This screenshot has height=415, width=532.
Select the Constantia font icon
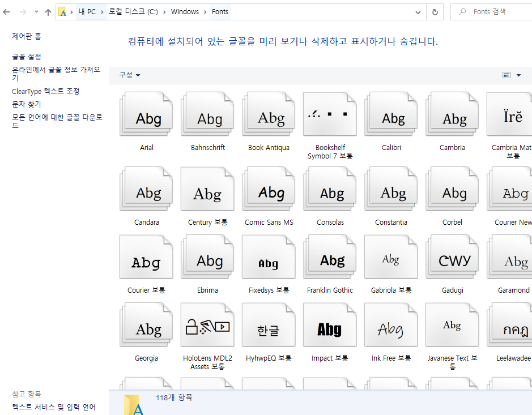391,189
